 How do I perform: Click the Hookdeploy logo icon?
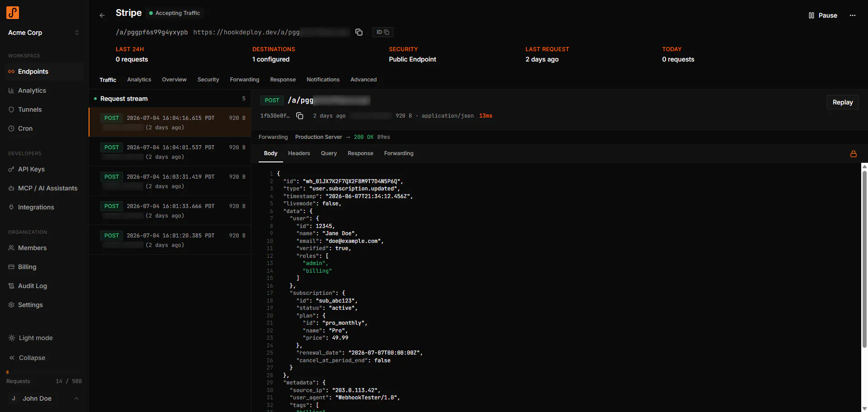[x=13, y=13]
